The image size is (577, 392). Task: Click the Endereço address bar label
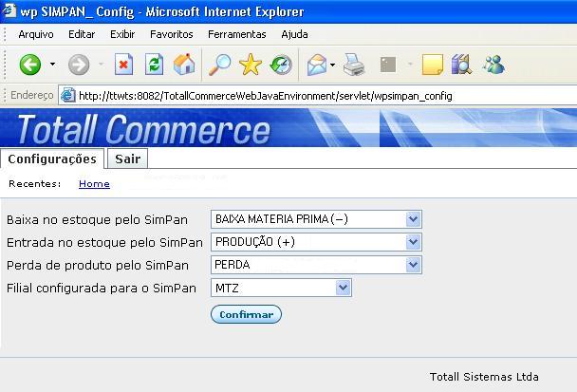[x=31, y=95]
